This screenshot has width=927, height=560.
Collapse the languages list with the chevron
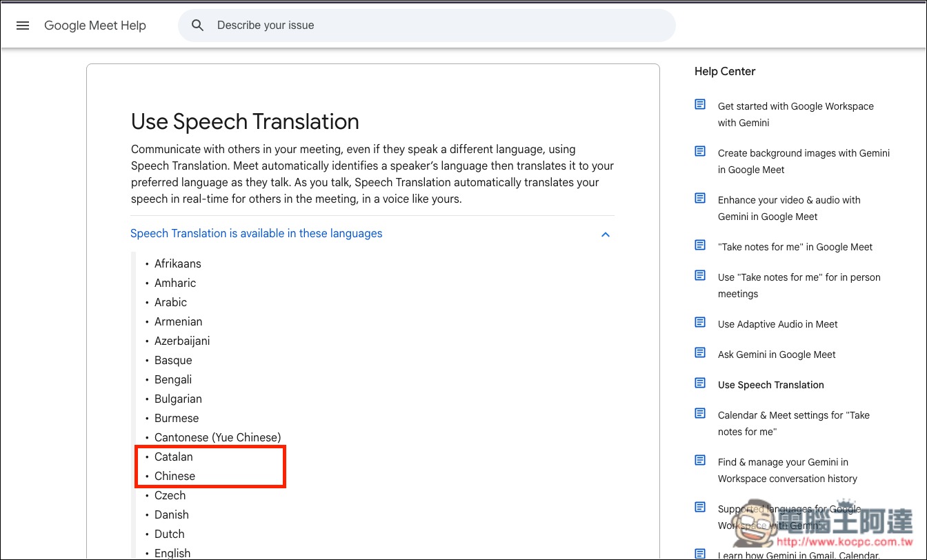pos(606,234)
